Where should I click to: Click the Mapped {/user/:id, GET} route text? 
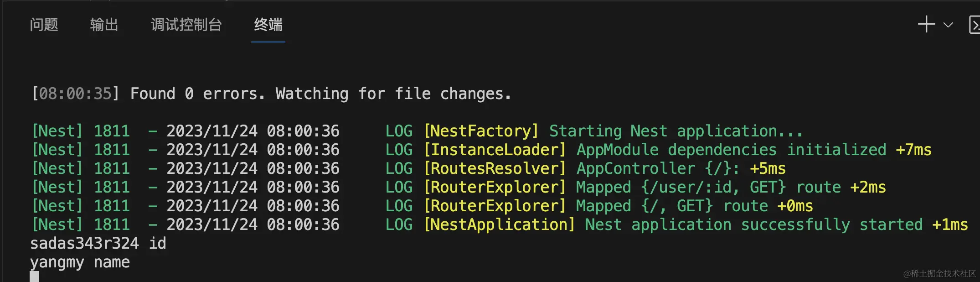[708, 187]
